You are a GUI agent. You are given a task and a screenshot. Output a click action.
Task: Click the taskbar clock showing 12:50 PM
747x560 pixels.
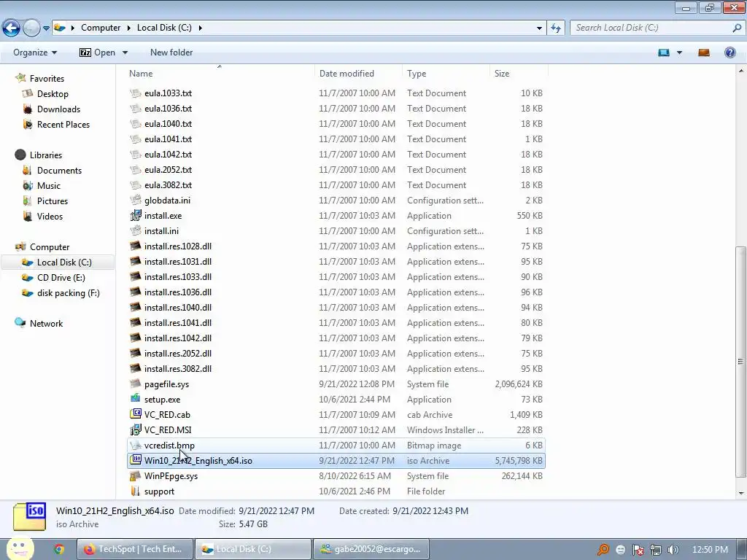(710, 550)
